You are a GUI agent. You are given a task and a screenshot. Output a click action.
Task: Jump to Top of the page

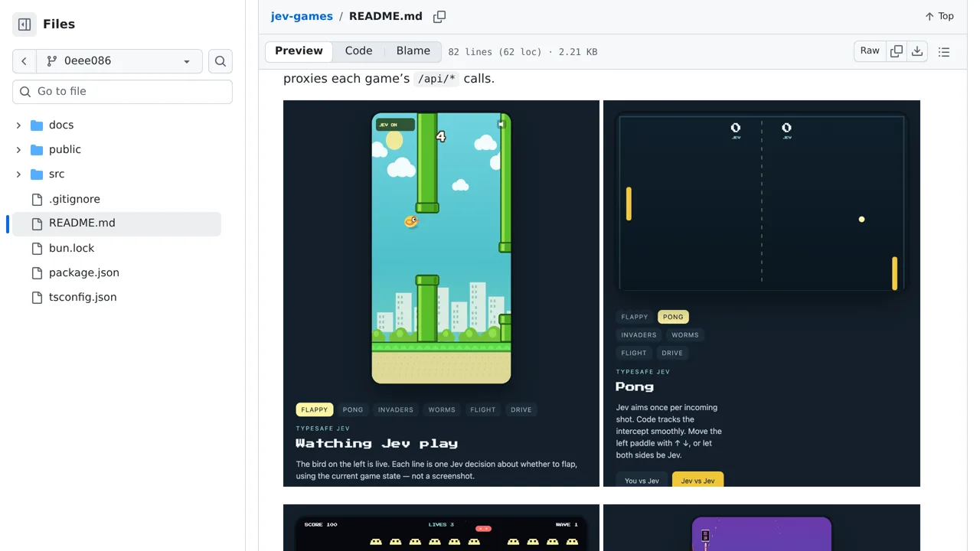tap(939, 16)
